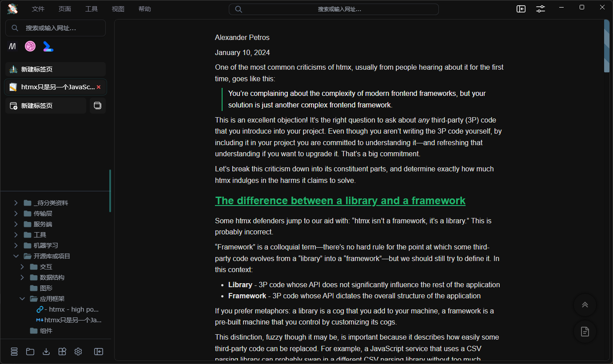Viewport: 613px width, 364px height.
Task: Click the magnifier icon in sidebar search
Action: coord(15,28)
